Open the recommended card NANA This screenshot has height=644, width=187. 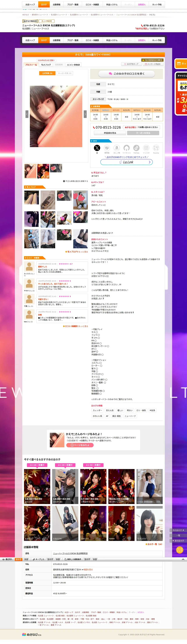[x=121, y=523]
